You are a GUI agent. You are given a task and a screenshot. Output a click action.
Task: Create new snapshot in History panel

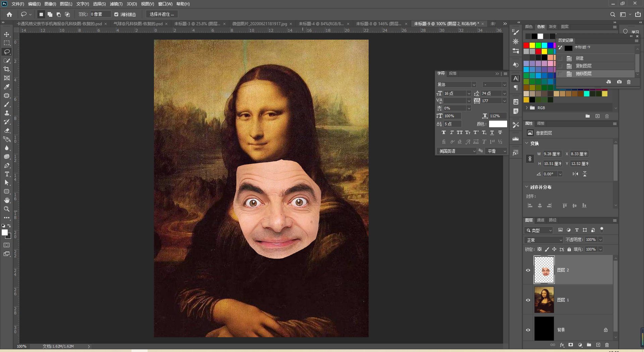pyautogui.click(x=619, y=82)
